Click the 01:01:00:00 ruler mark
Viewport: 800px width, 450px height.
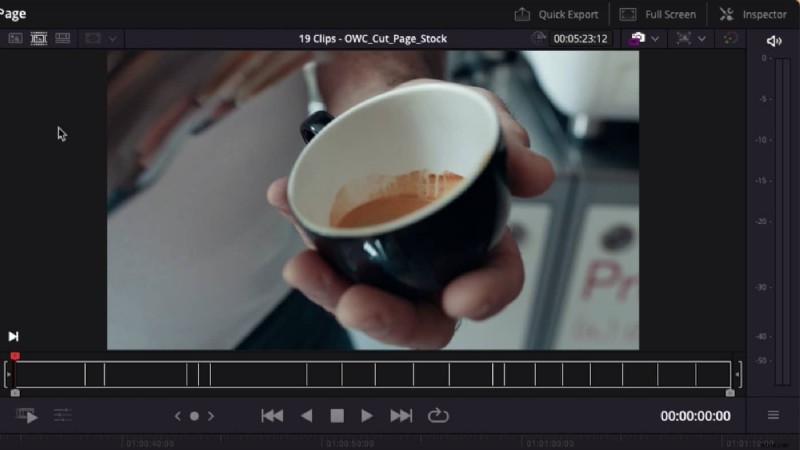click(x=550, y=444)
